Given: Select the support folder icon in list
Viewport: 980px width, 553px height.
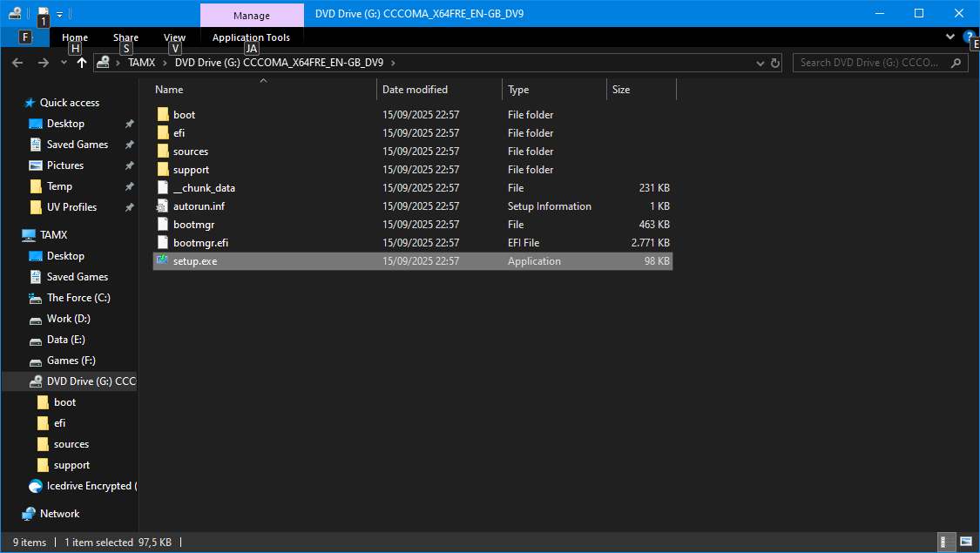Looking at the screenshot, I should point(163,169).
